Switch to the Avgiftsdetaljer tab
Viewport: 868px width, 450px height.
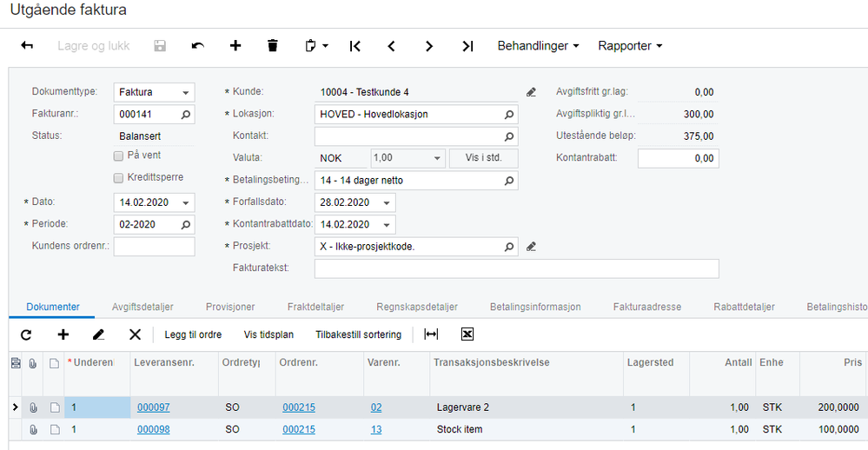pyautogui.click(x=142, y=307)
